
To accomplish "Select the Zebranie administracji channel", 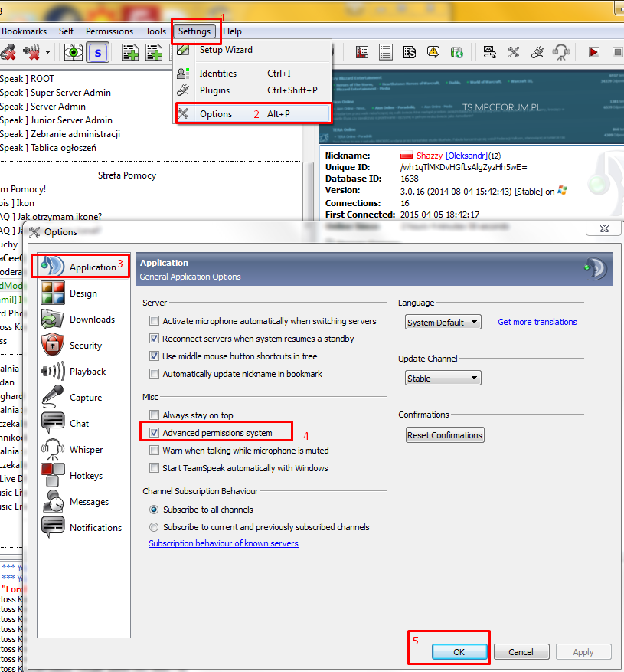I will pos(60,134).
